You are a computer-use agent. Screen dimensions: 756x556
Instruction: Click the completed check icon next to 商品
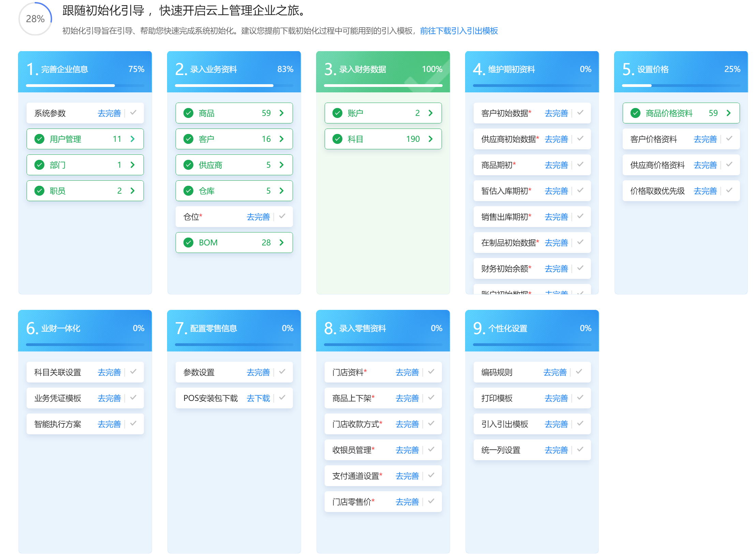pos(189,113)
